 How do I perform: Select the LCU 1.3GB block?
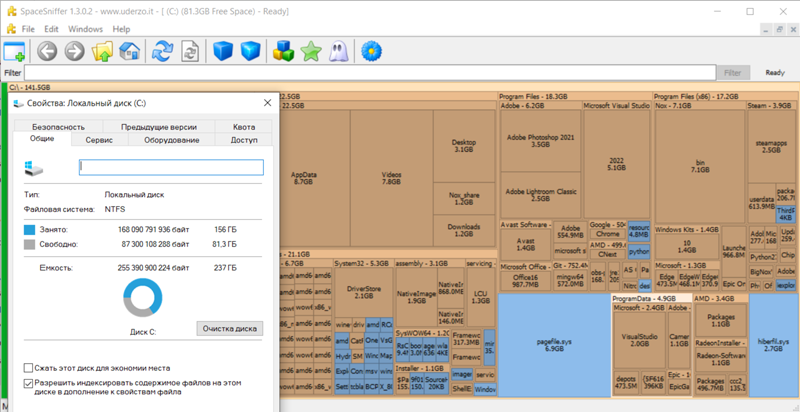coord(480,297)
